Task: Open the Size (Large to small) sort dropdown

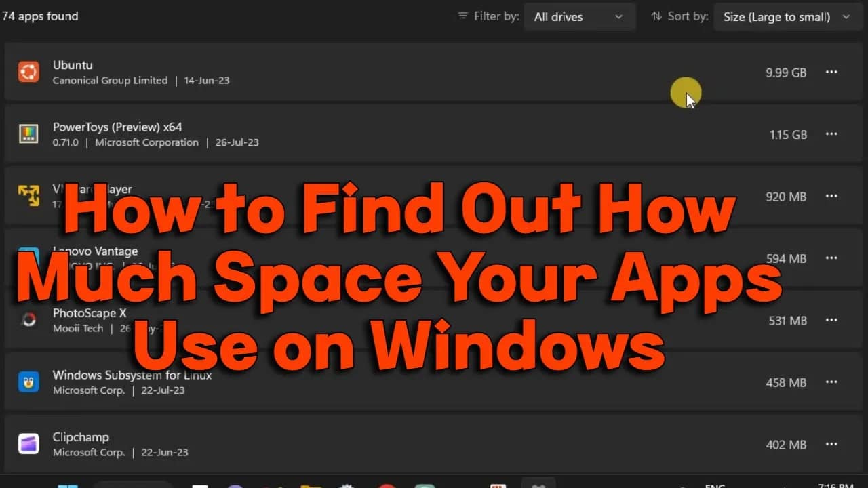Action: pos(787,16)
